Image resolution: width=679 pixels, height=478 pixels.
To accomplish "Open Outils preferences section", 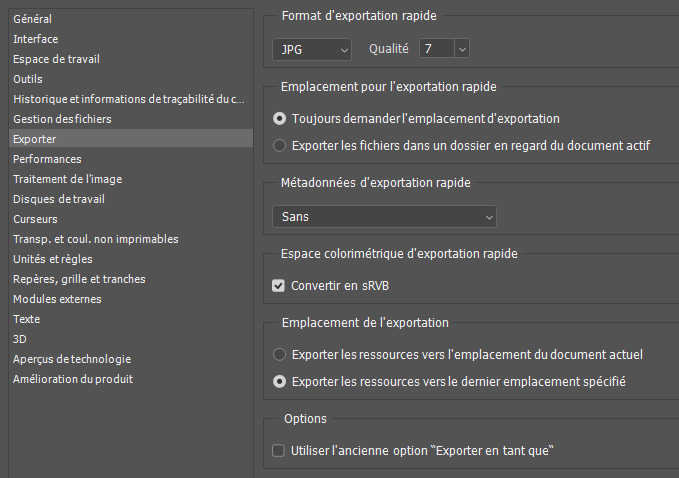I will click(x=28, y=79).
